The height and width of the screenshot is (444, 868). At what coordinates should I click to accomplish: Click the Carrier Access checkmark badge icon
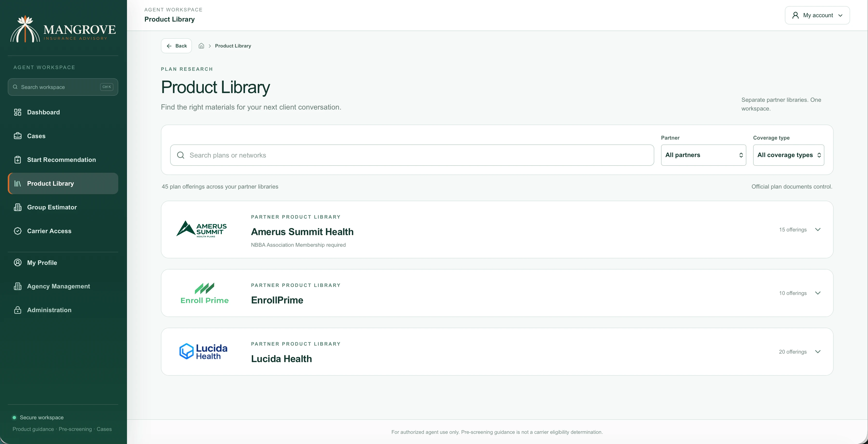17,231
